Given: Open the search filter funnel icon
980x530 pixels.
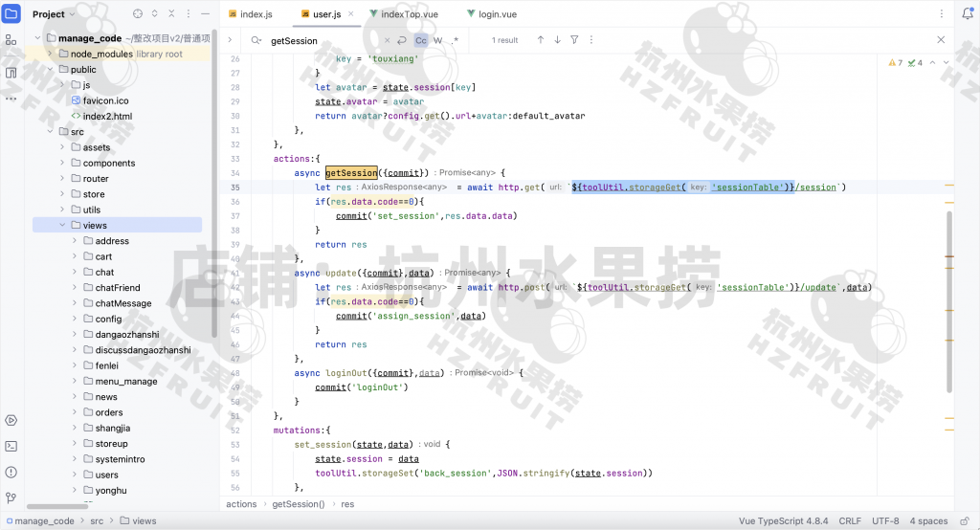Looking at the screenshot, I should coord(574,40).
